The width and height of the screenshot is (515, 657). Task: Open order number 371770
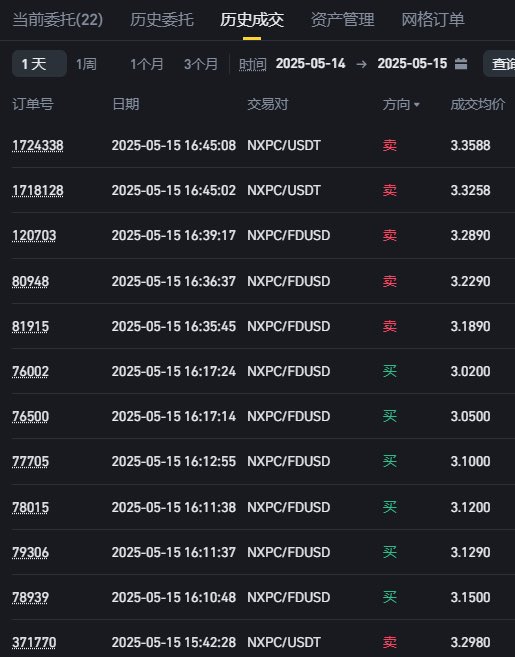34,642
